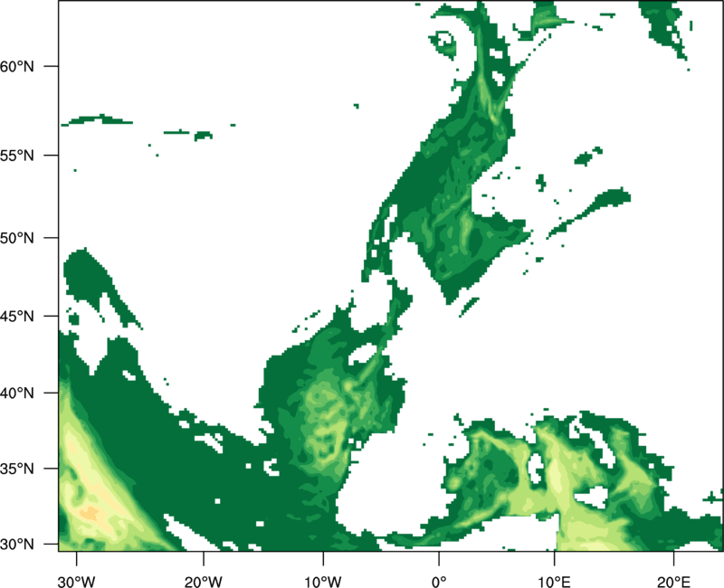Click the 10°E longitude label

coord(554,582)
